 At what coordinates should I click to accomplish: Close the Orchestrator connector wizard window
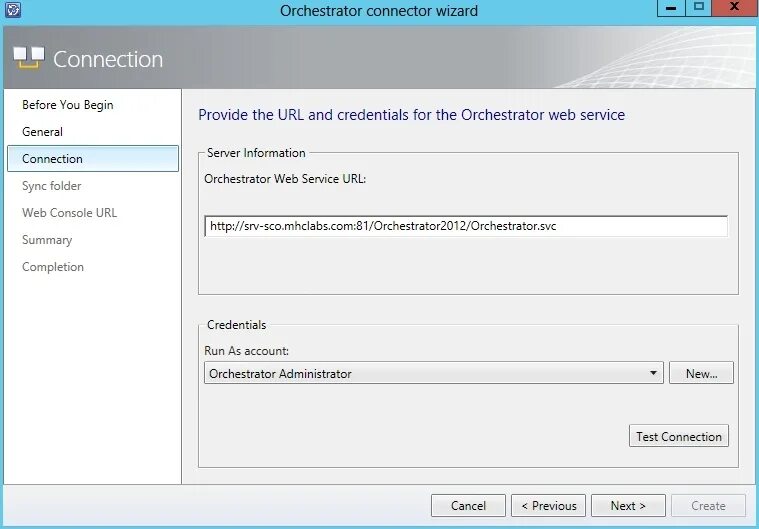[x=734, y=8]
